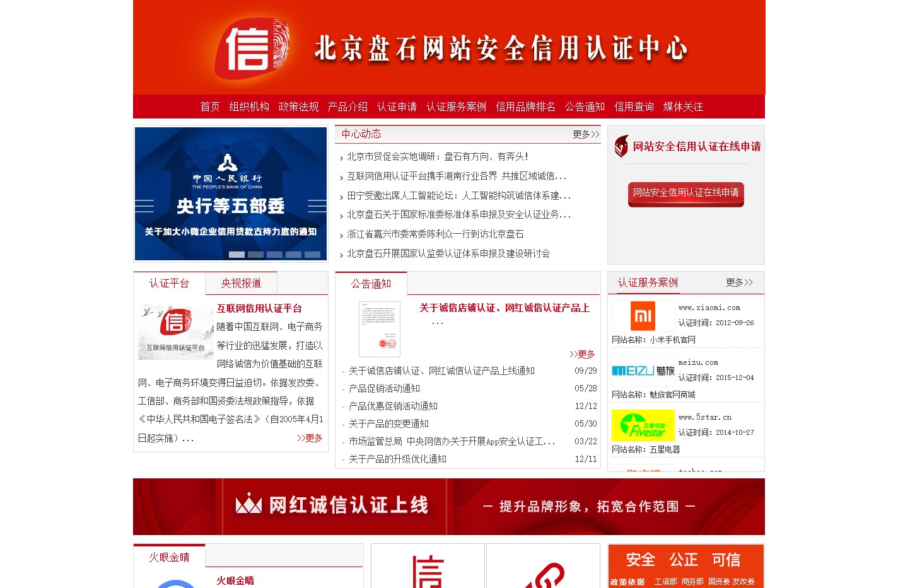Open 产品介绍 menu item
The width and height of the screenshot is (898, 588).
347,107
